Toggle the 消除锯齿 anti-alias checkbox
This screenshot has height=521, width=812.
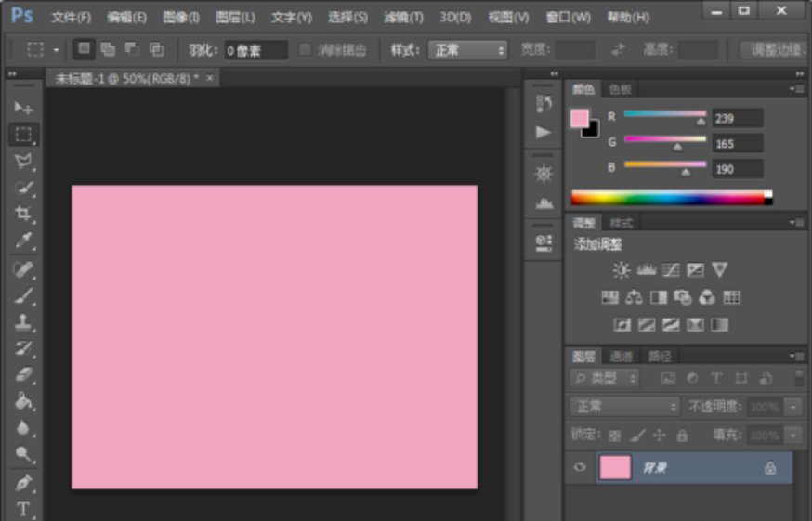coord(305,50)
